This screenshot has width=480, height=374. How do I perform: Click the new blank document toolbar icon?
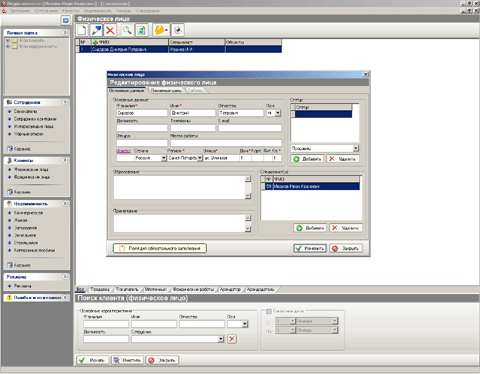click(82, 30)
